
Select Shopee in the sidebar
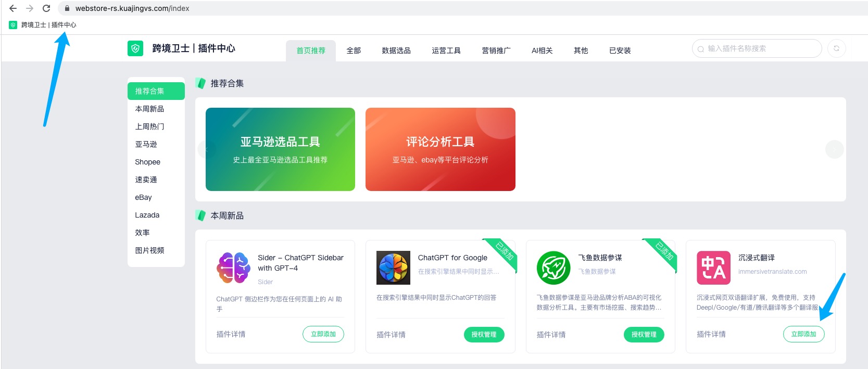[x=156, y=162]
